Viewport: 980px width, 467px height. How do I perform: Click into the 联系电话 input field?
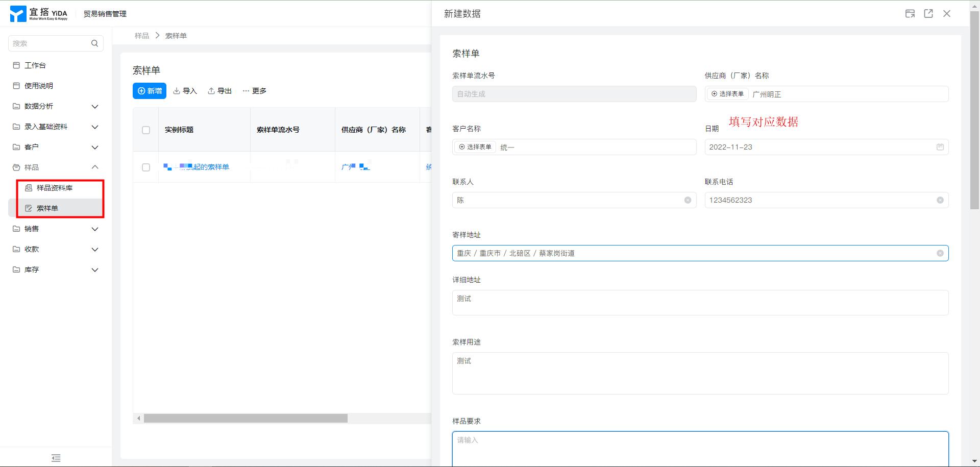coord(826,200)
